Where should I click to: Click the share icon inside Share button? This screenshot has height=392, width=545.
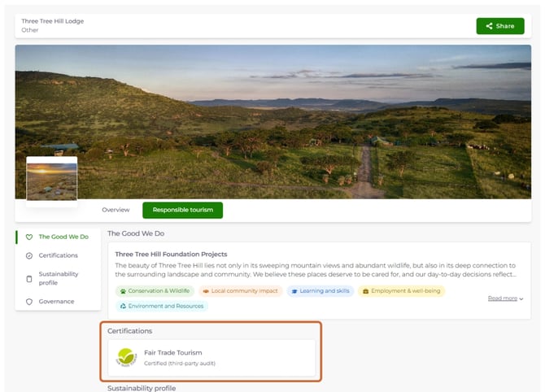(489, 26)
